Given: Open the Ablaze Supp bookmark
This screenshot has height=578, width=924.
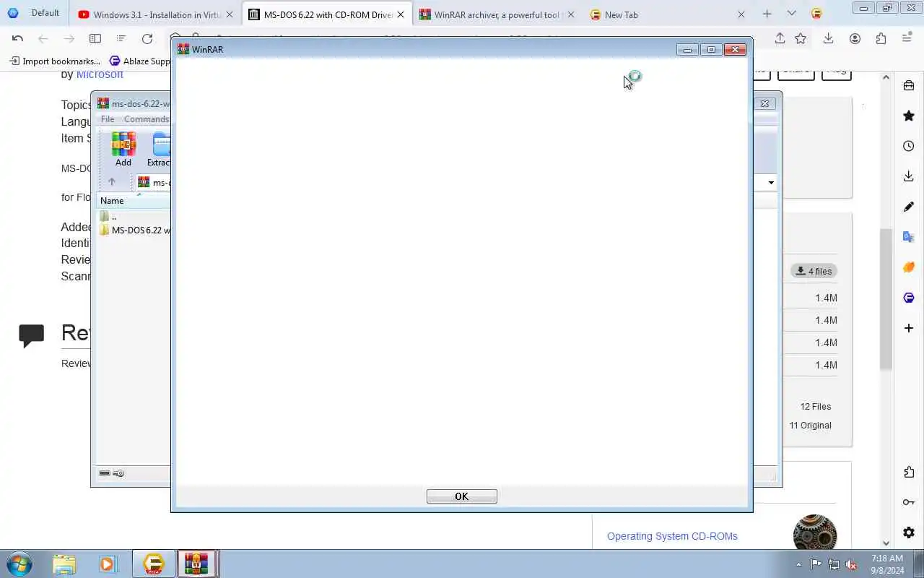Looking at the screenshot, I should (140, 61).
